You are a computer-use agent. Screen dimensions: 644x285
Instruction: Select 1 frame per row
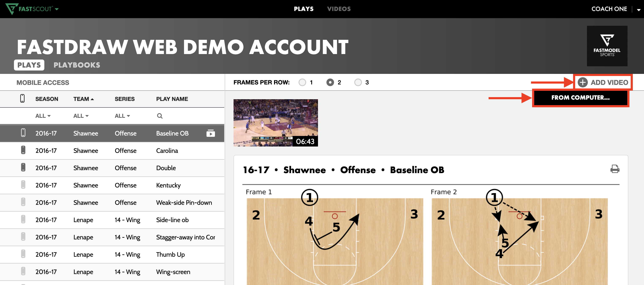[x=302, y=82]
